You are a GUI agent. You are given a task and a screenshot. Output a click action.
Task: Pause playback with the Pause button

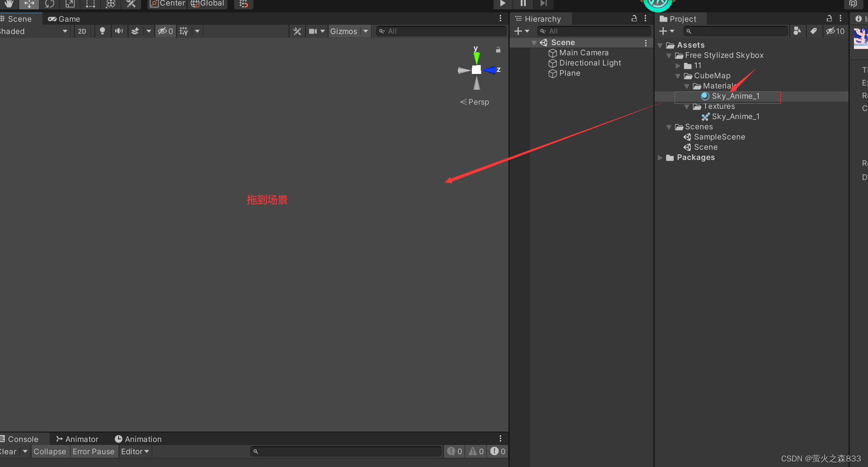click(523, 3)
